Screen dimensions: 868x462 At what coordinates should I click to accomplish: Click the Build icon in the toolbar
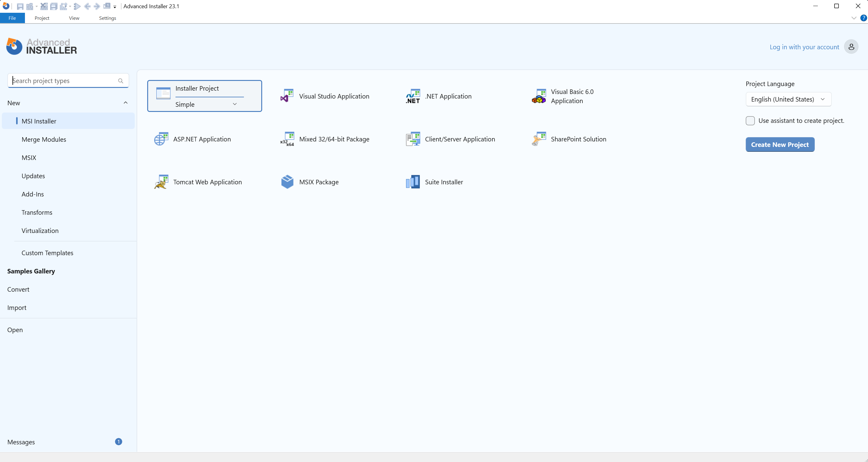pyautogui.click(x=30, y=6)
